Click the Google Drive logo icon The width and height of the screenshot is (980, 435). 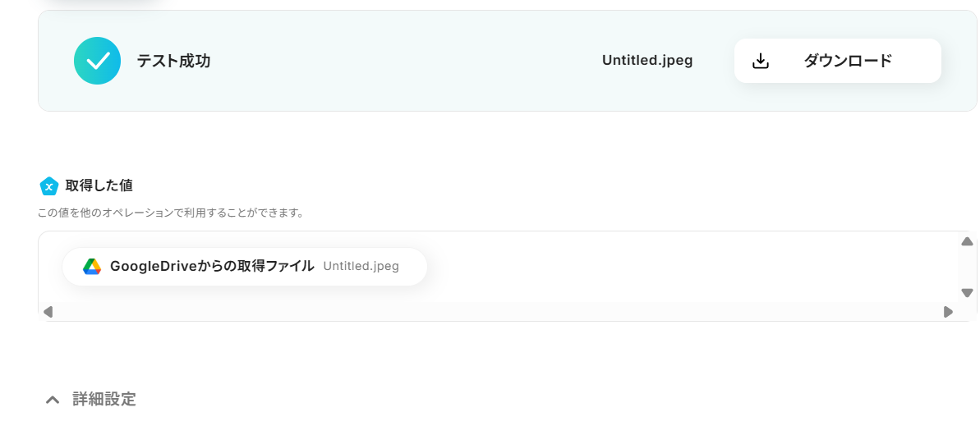92,267
